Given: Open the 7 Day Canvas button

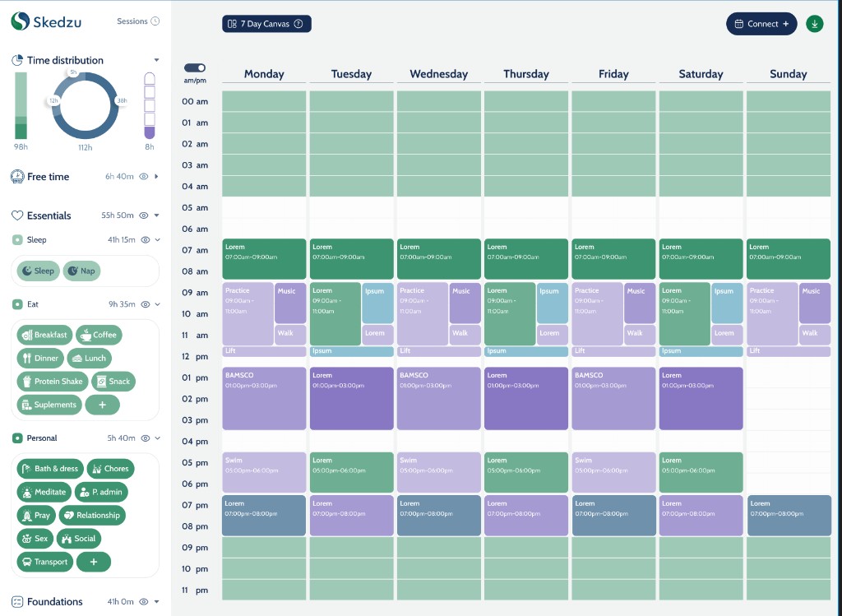Looking at the screenshot, I should coord(266,24).
